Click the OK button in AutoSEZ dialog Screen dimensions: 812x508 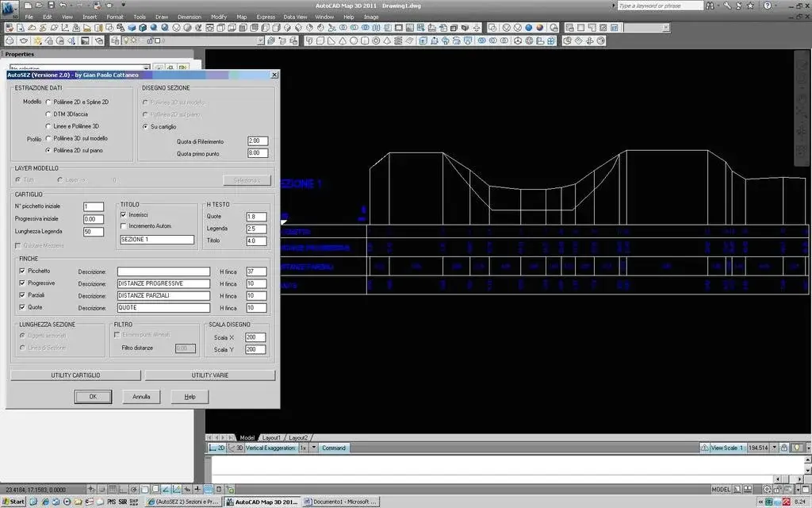click(94, 397)
